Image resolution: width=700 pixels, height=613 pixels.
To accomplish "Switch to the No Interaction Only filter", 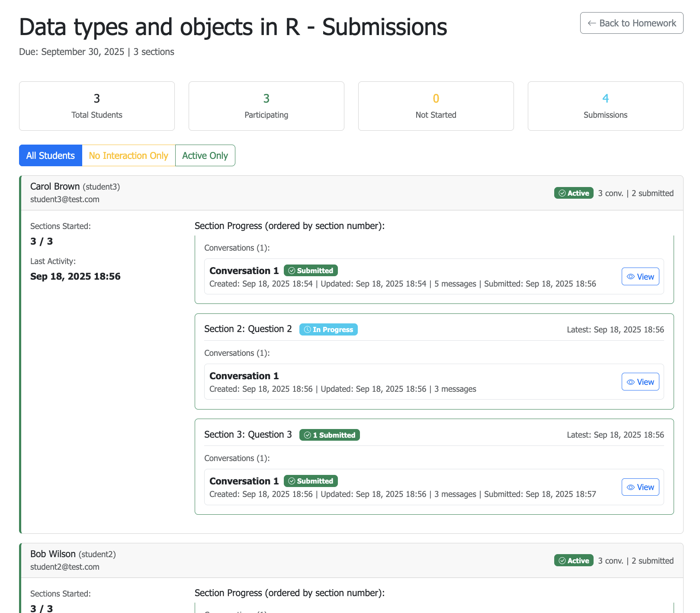I will click(128, 156).
